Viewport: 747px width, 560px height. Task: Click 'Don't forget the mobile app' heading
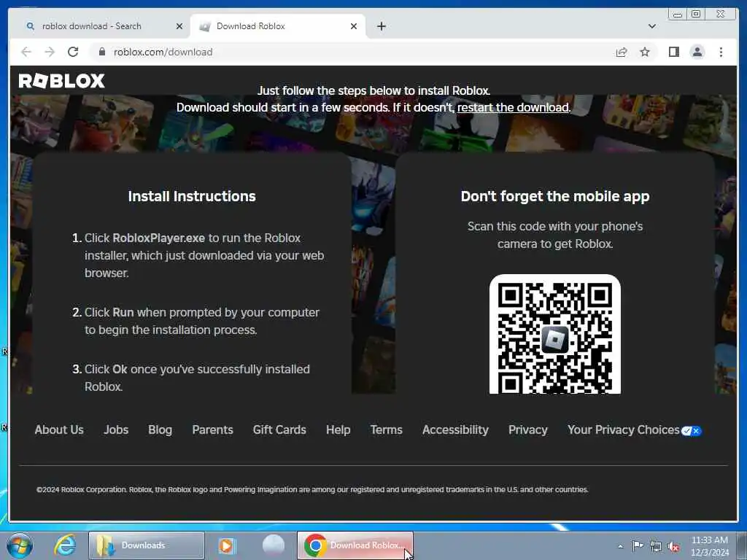click(555, 196)
